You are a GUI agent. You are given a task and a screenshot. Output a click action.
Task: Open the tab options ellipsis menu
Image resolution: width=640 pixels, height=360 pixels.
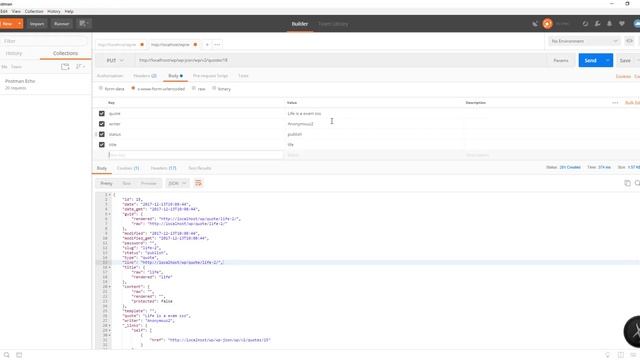click(217, 44)
